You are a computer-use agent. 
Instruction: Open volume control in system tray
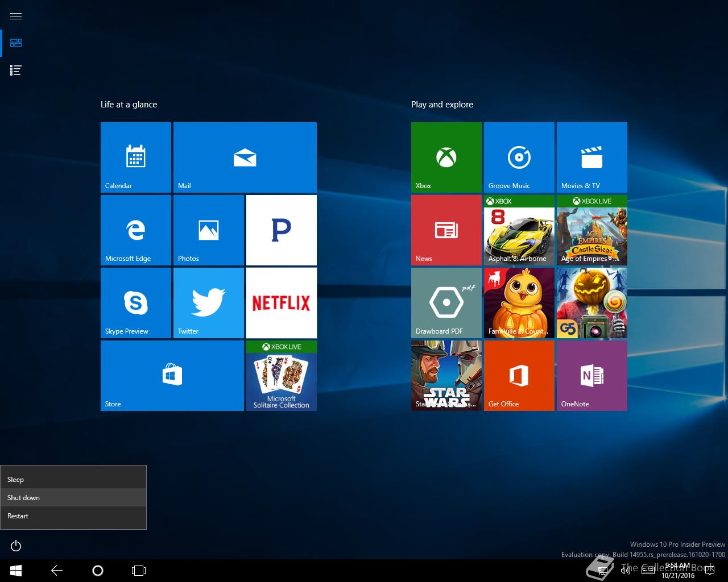point(625,571)
